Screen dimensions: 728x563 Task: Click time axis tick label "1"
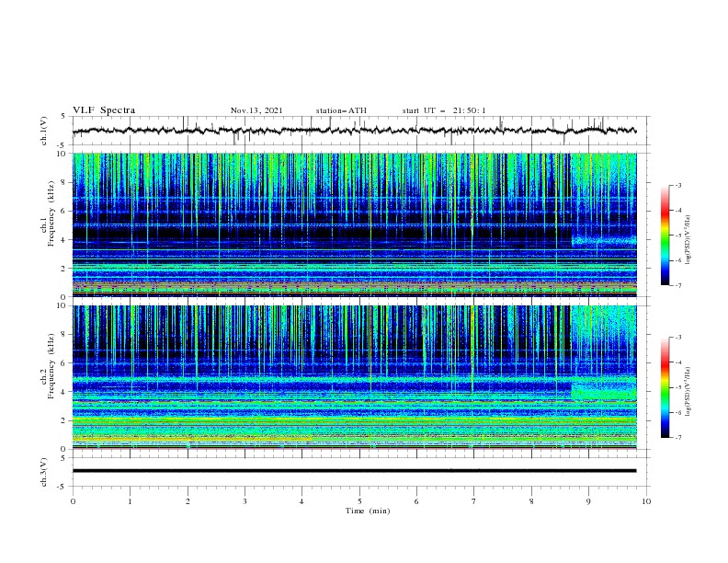click(x=131, y=501)
